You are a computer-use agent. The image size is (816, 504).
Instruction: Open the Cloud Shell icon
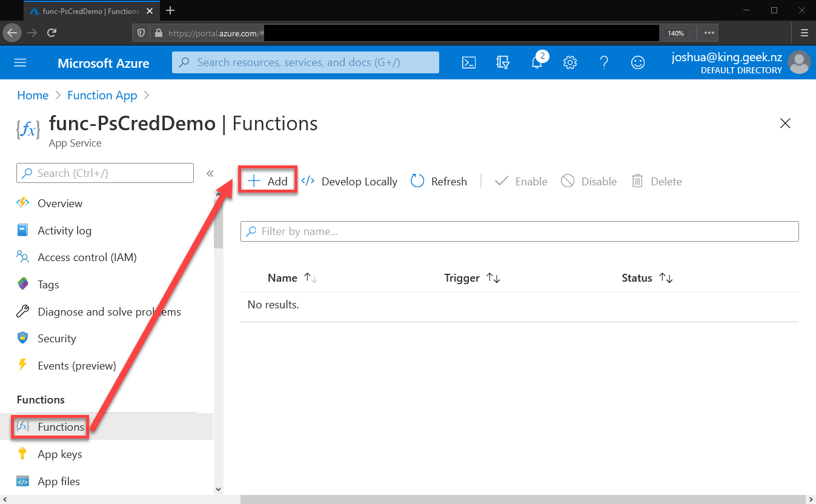coord(469,62)
